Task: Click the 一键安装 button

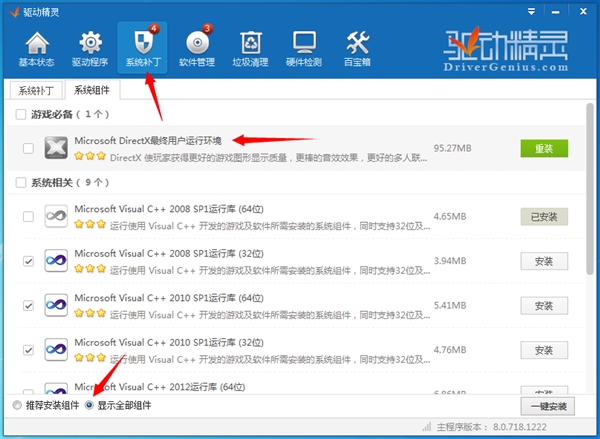Action: [x=548, y=406]
